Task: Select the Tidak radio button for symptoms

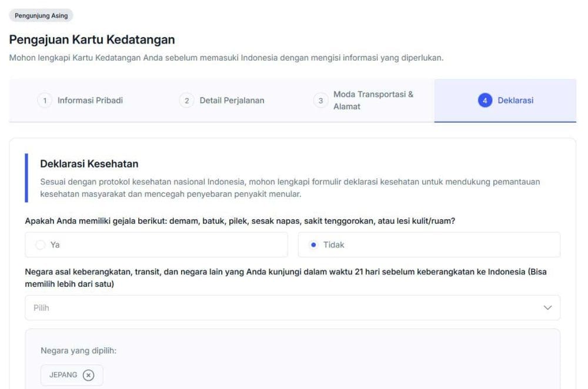Action: point(313,245)
